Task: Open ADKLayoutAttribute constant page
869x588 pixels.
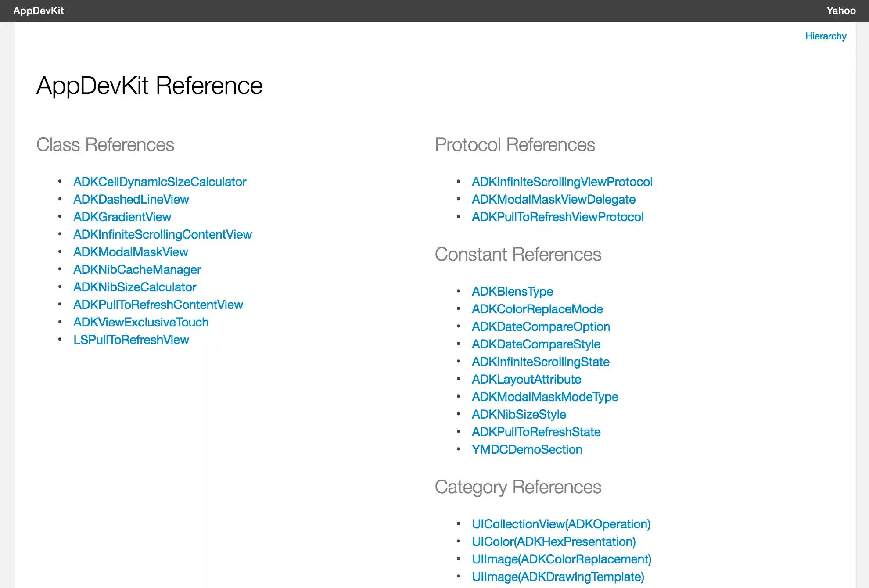Action: point(526,379)
